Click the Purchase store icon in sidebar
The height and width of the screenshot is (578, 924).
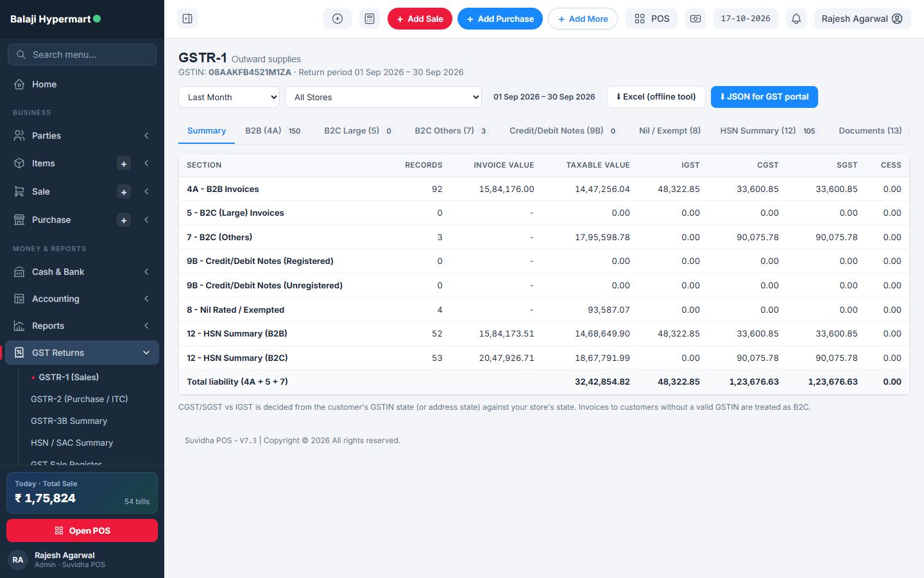pos(19,220)
